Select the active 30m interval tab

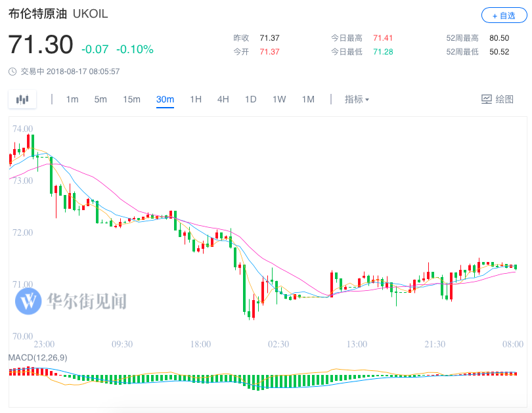point(166,99)
